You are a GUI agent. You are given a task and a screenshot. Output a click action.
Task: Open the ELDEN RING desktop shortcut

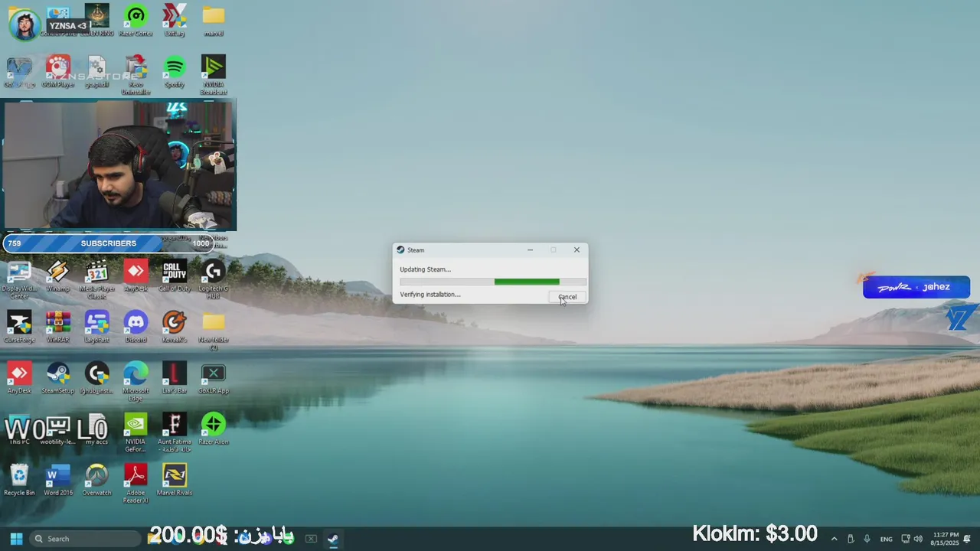click(97, 20)
